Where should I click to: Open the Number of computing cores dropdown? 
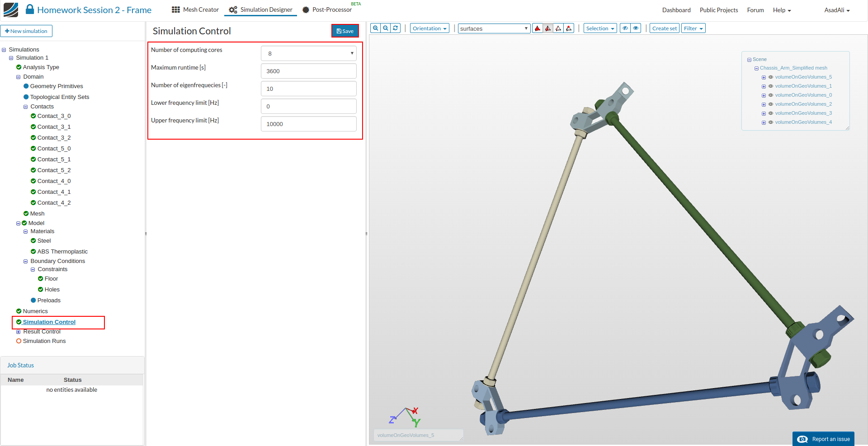coord(309,53)
